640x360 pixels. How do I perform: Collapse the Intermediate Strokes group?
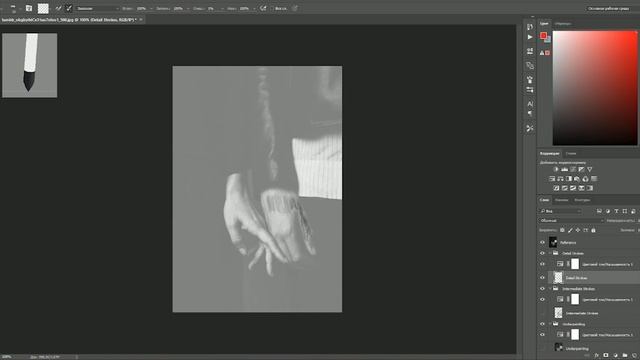550,289
